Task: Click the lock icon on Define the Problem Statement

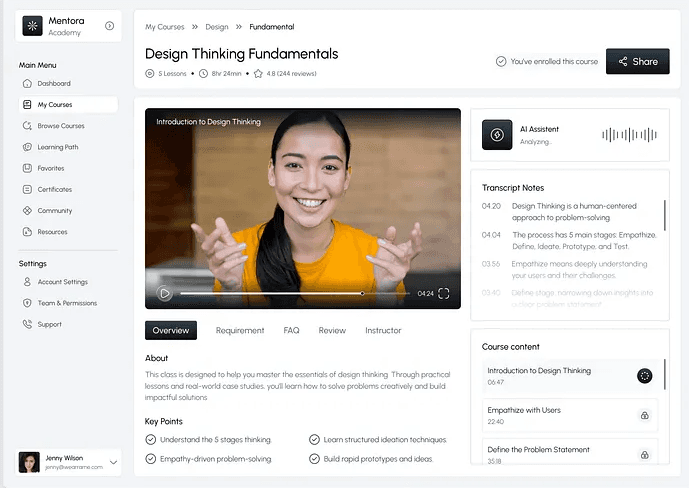Action: (x=645, y=455)
